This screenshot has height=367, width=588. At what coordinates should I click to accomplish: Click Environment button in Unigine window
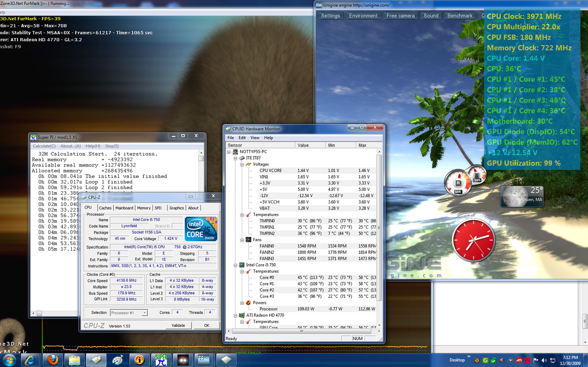[363, 16]
